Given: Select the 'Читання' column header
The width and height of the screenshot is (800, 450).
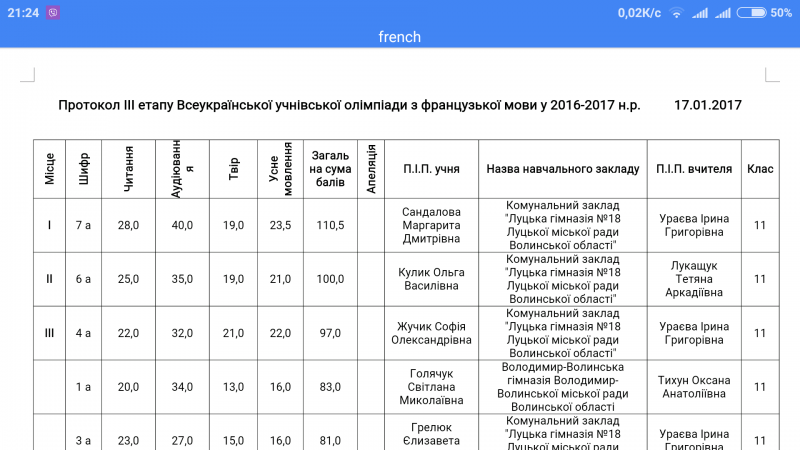Looking at the screenshot, I should [x=129, y=169].
